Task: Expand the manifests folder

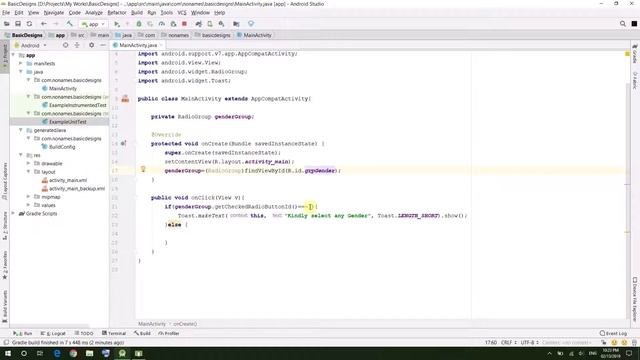Action: point(21,64)
